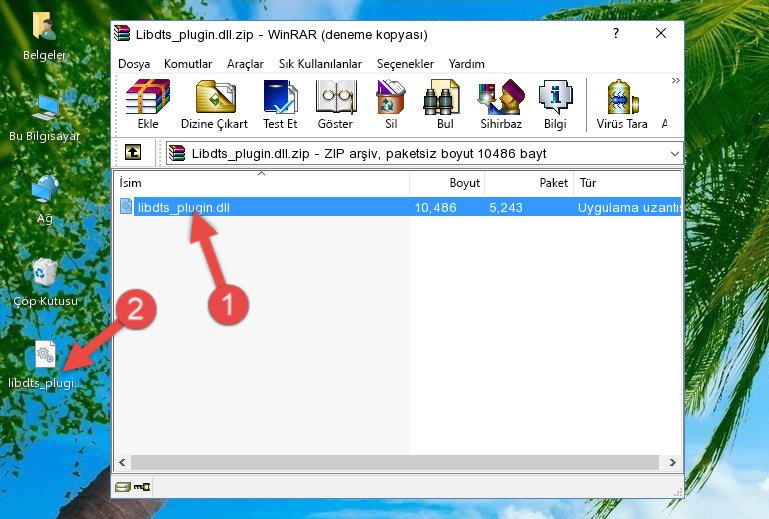Select the Belgeler desktop icon

click(44, 36)
